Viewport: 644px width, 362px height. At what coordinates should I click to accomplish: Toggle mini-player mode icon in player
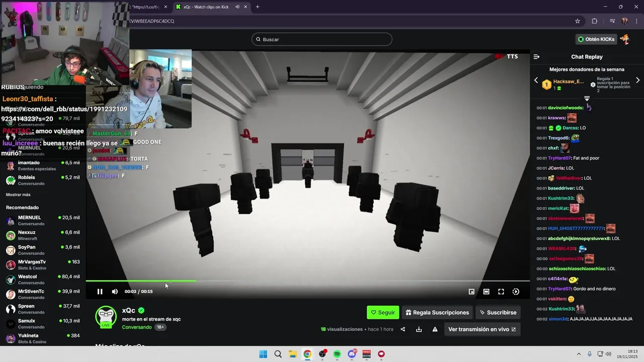tap(471, 292)
